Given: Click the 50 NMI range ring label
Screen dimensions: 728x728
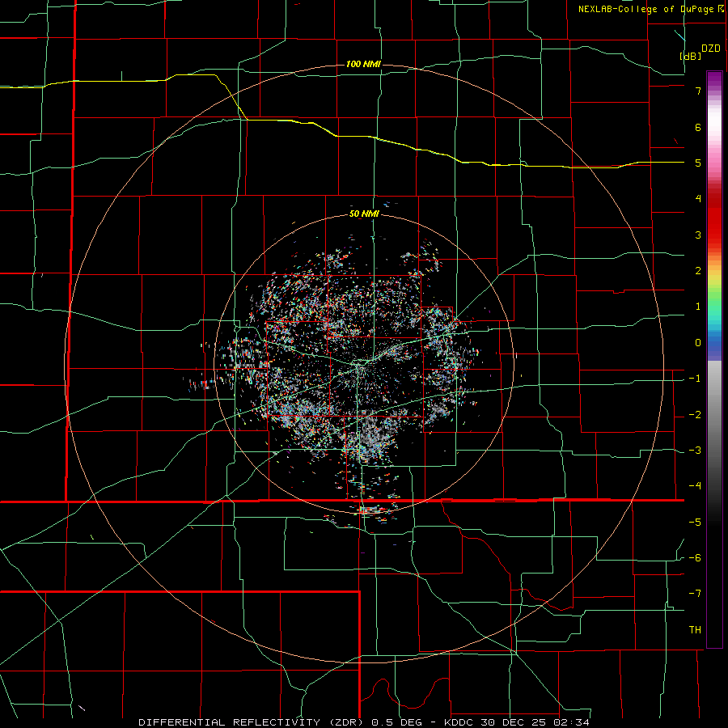Looking at the screenshot, I should 364,214.
